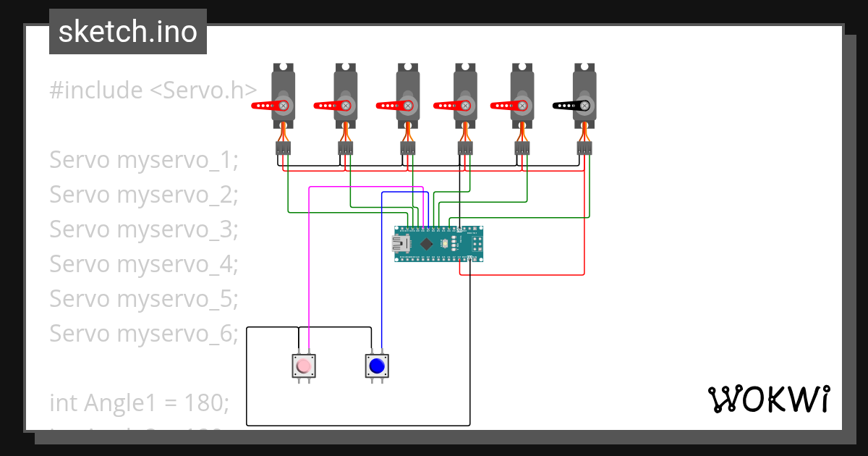Select the reset button on the Nano board

(446, 243)
